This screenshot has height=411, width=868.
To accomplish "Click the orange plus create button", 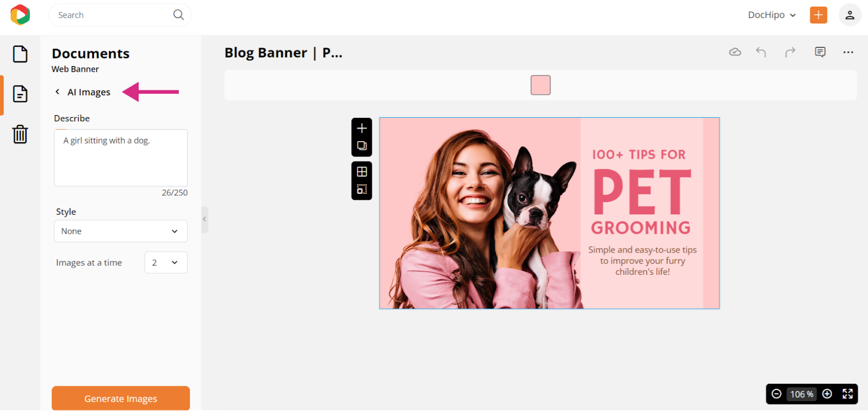I will [x=818, y=15].
